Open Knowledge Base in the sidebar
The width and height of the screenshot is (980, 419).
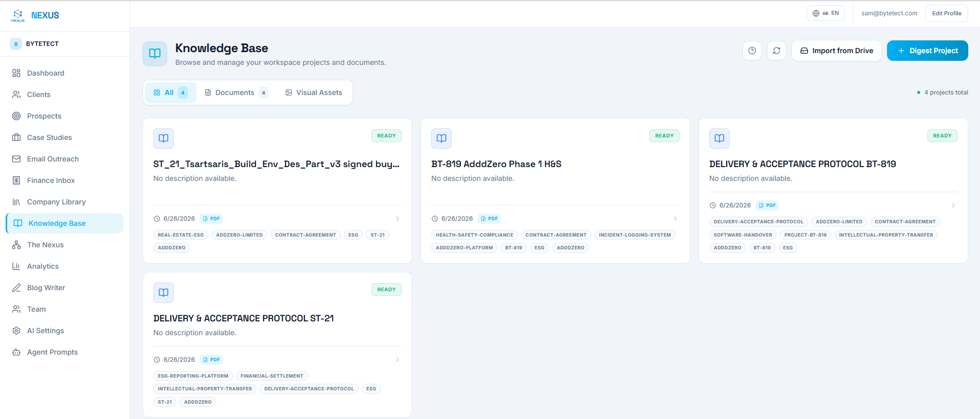[x=65, y=223]
